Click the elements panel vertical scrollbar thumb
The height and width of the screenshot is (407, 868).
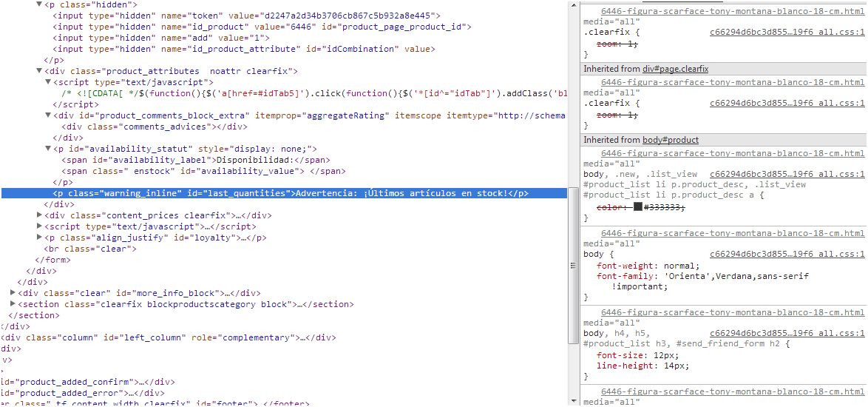click(573, 266)
